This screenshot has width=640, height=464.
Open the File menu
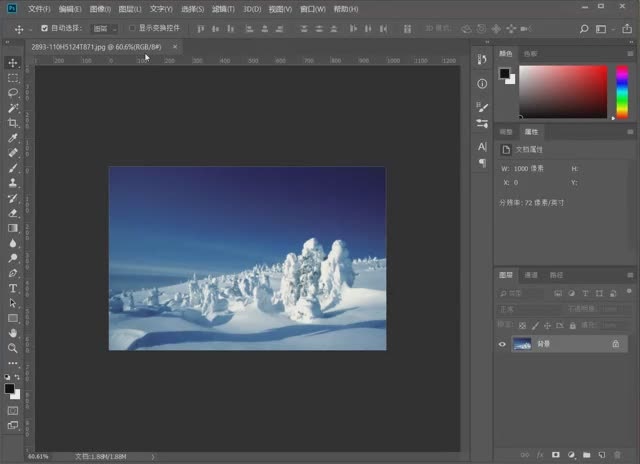point(39,9)
